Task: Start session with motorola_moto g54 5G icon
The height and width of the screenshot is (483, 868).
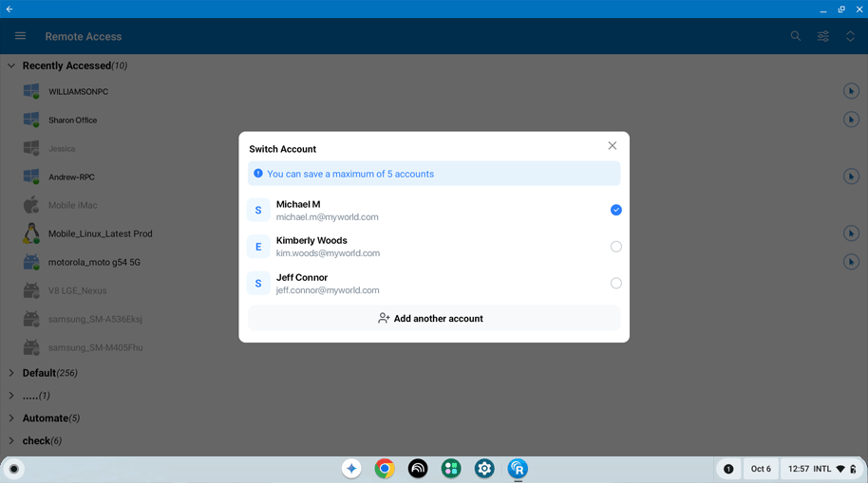Action: point(851,261)
